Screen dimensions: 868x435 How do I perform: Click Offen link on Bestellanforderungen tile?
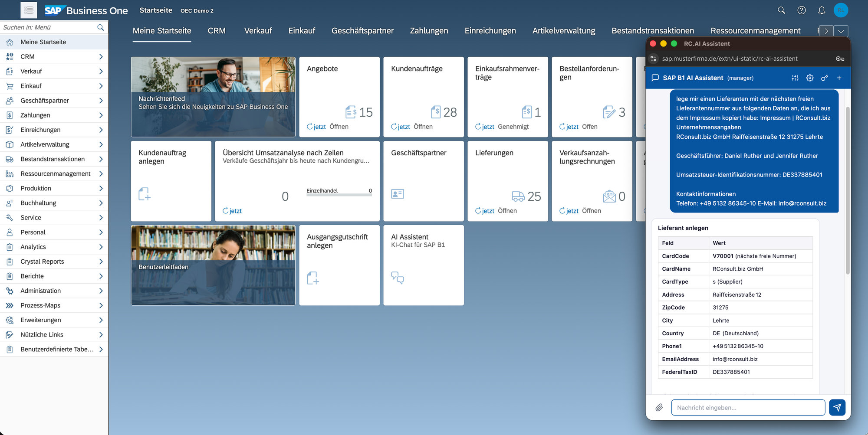(x=590, y=127)
